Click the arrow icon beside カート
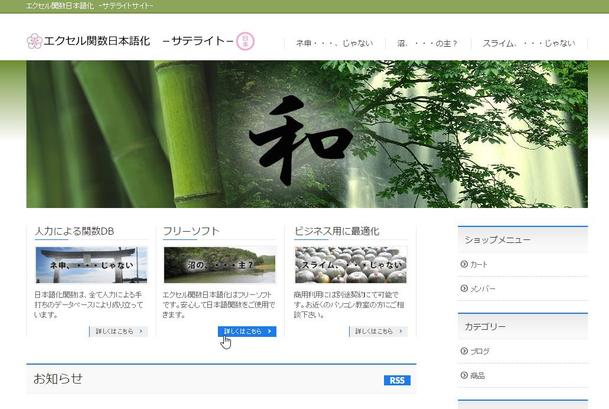 [x=464, y=264]
